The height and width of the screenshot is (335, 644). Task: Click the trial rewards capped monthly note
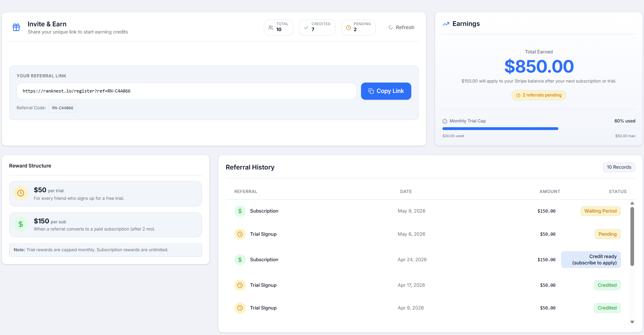click(x=106, y=250)
